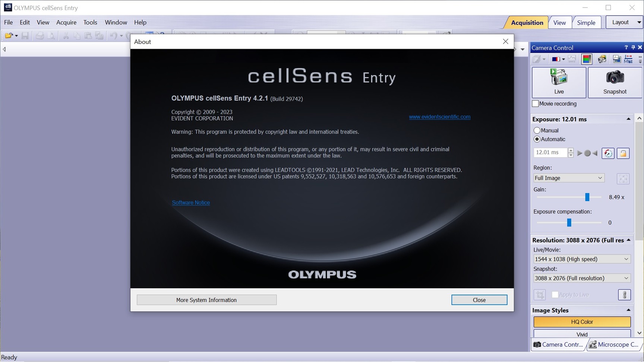Screen dimensions: 644x362
Task: Click the Cut scissors icon
Action: point(66,36)
